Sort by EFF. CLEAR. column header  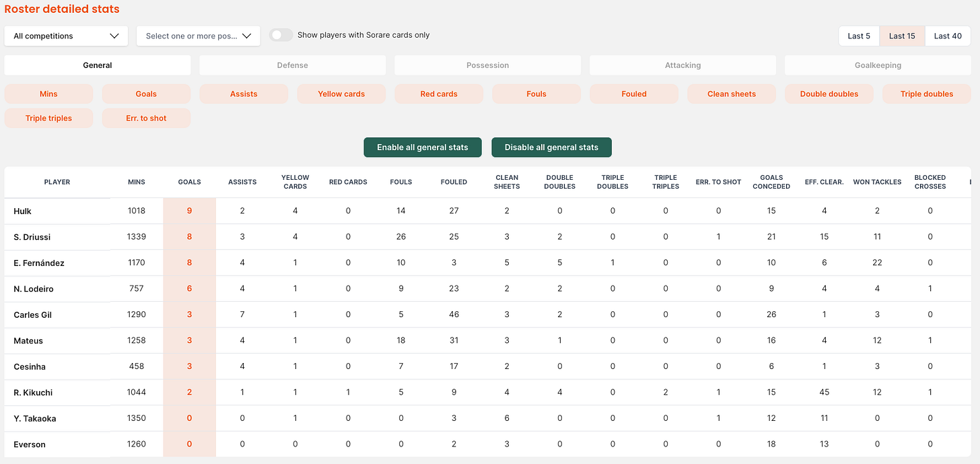[825, 182]
